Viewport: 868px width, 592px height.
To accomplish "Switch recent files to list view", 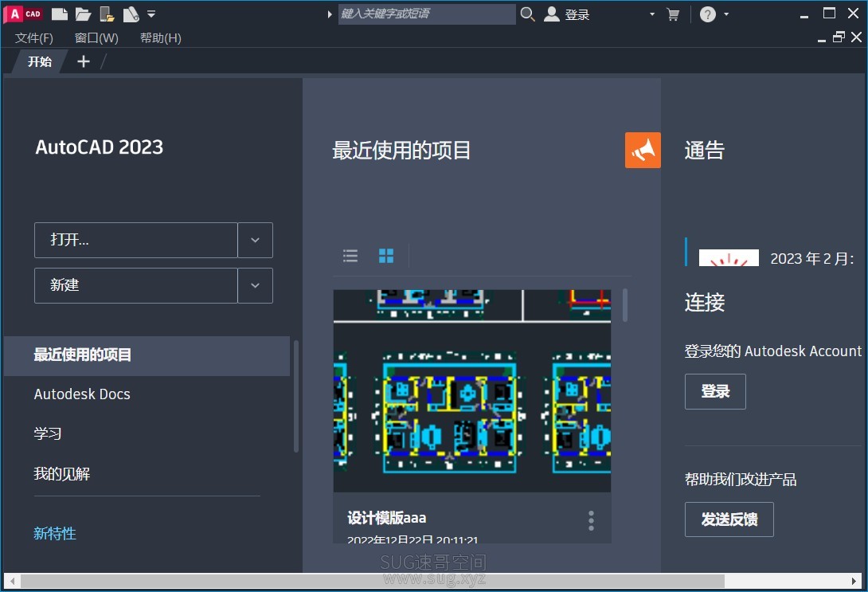I will click(x=350, y=256).
